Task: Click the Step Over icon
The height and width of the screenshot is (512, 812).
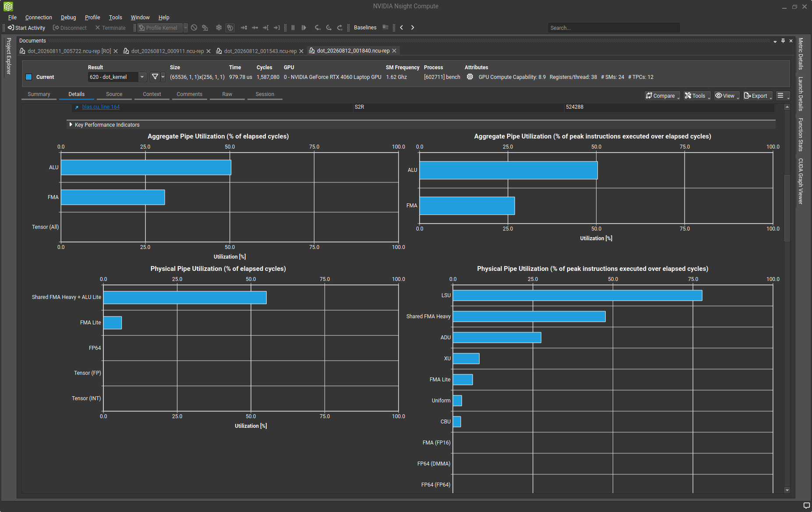Action: 329,28
